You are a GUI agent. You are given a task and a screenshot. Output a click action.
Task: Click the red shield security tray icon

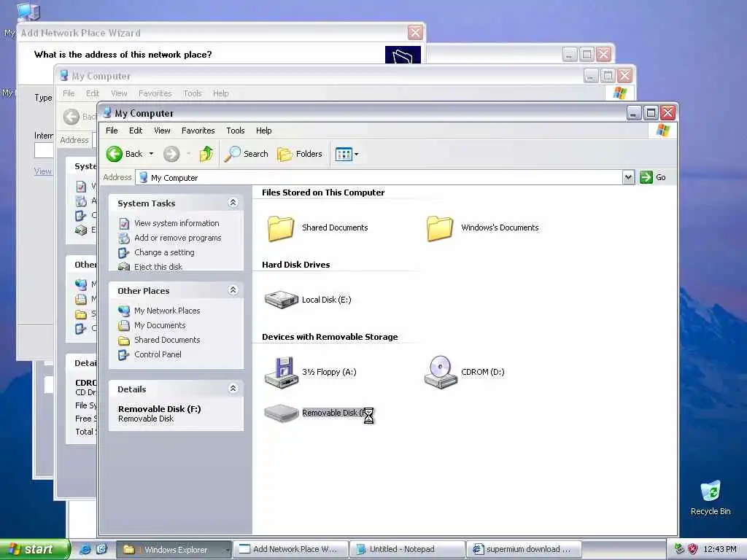click(x=693, y=549)
